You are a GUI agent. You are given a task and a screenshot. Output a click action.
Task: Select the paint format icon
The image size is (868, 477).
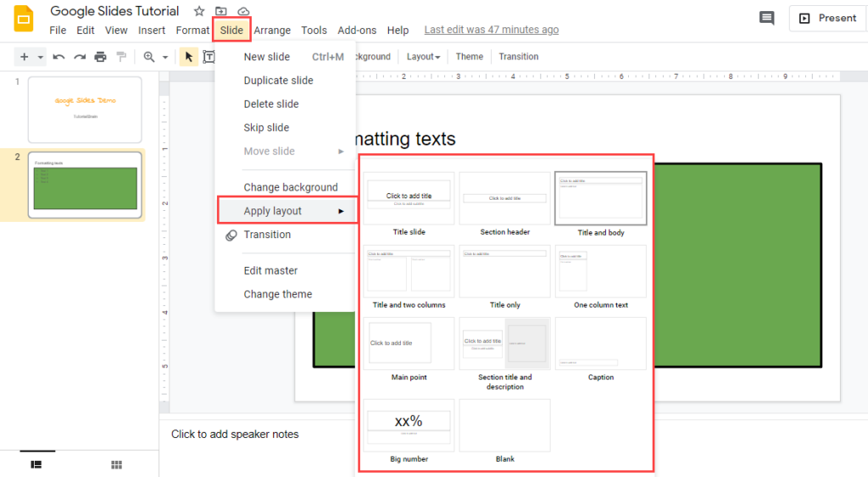121,57
